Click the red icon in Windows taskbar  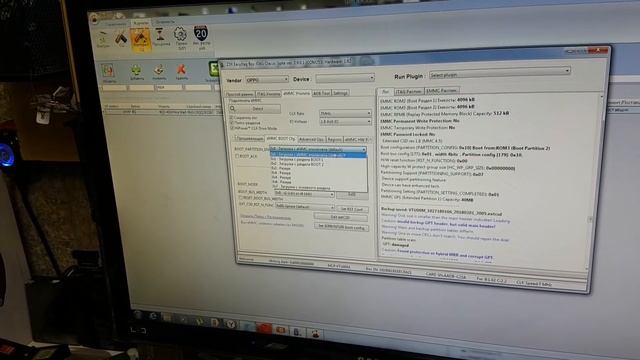coord(264,328)
